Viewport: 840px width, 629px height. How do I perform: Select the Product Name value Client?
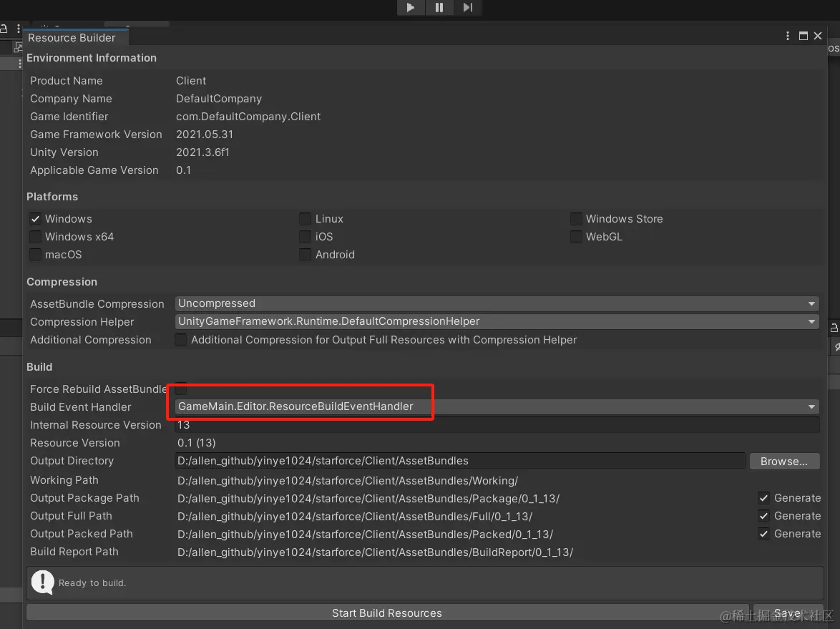191,80
